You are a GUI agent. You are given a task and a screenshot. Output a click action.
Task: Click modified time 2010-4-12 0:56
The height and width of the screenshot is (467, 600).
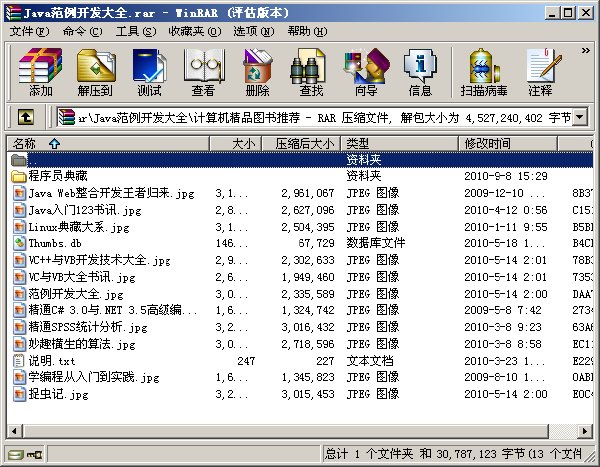(505, 210)
